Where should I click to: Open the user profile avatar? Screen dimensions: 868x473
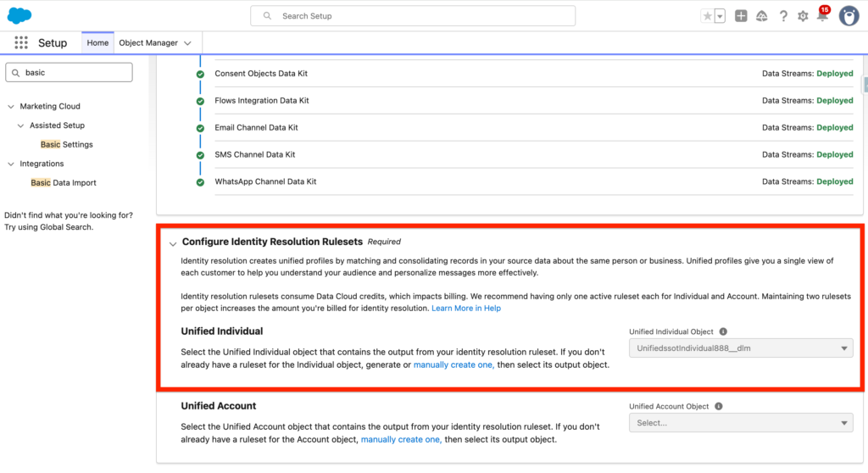(x=849, y=15)
